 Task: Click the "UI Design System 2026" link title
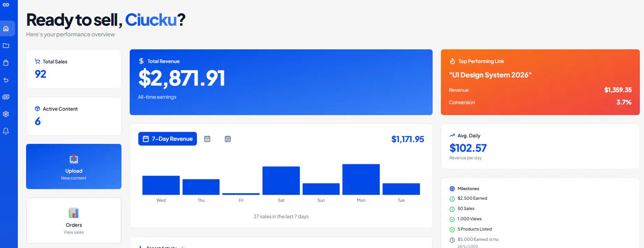click(490, 75)
